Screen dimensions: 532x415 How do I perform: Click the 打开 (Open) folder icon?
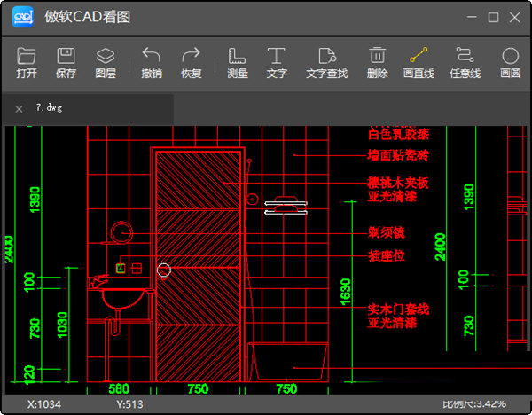point(26,62)
